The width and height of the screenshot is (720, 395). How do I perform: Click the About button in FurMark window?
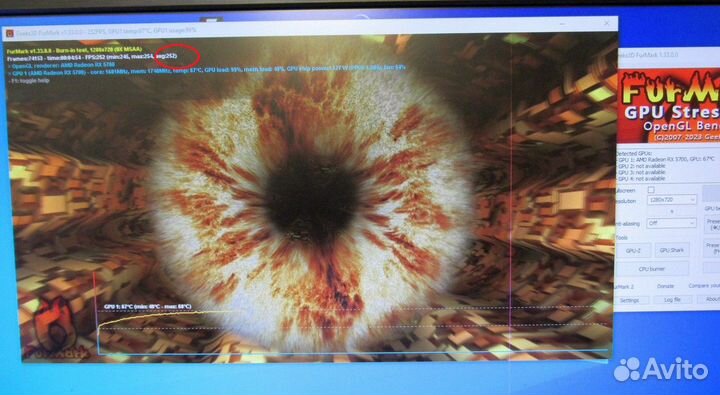pyautogui.click(x=711, y=299)
